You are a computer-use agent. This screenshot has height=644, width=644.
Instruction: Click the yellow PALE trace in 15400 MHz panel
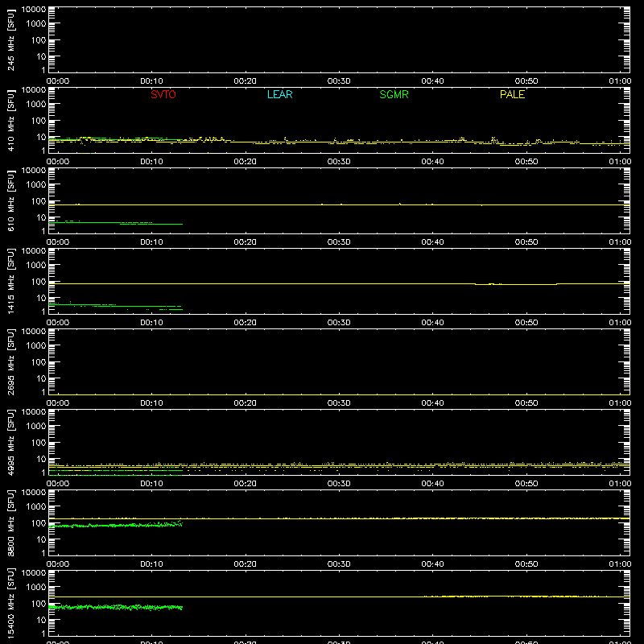click(339, 597)
